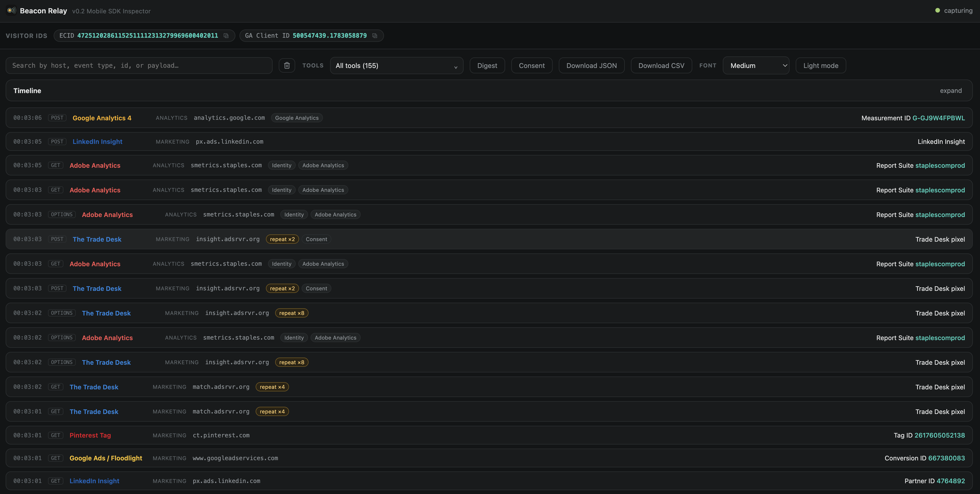Focus the search by host field

tap(139, 65)
